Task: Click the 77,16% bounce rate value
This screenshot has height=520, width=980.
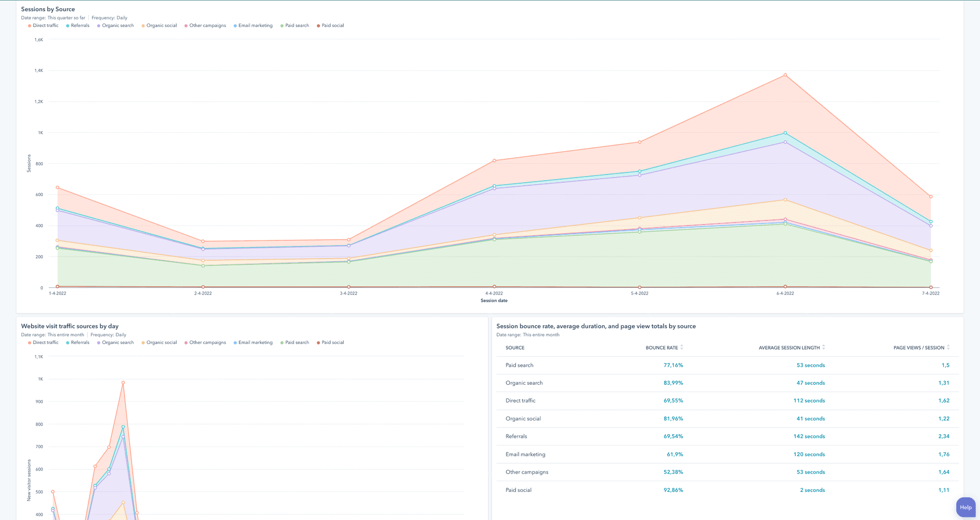Action: [673, 365]
